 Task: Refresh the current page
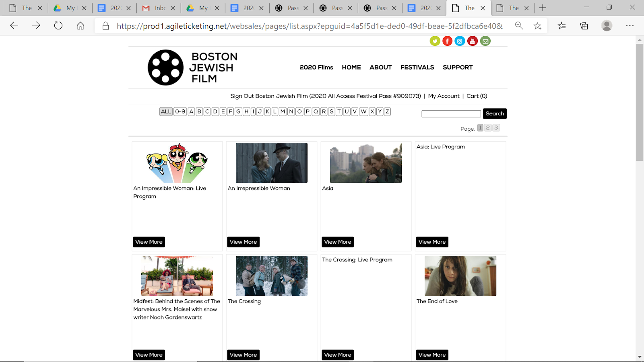tap(58, 26)
